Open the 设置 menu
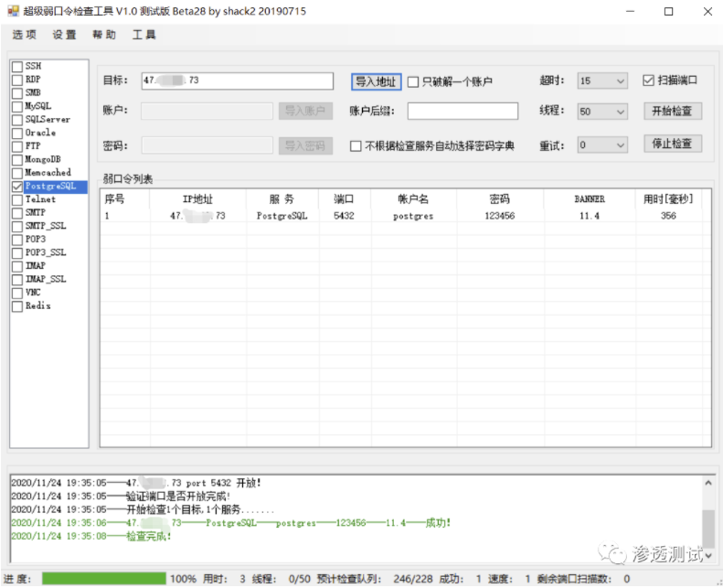The width and height of the screenshot is (723, 588). click(x=64, y=36)
